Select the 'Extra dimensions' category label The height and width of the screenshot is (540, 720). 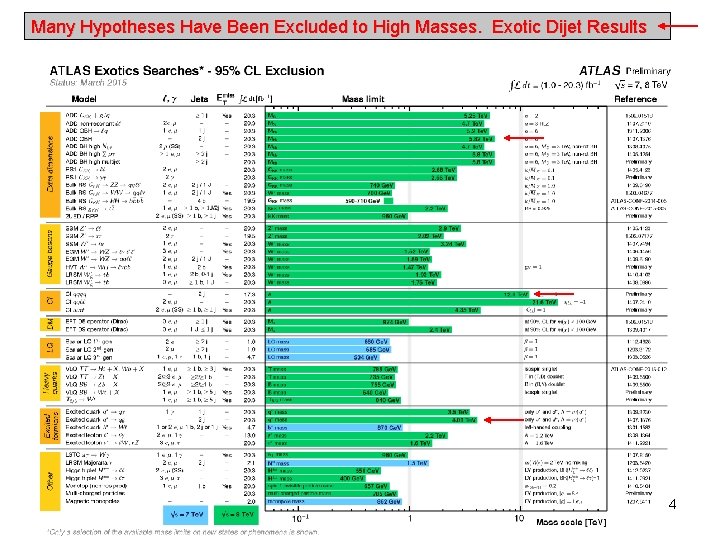[50, 164]
